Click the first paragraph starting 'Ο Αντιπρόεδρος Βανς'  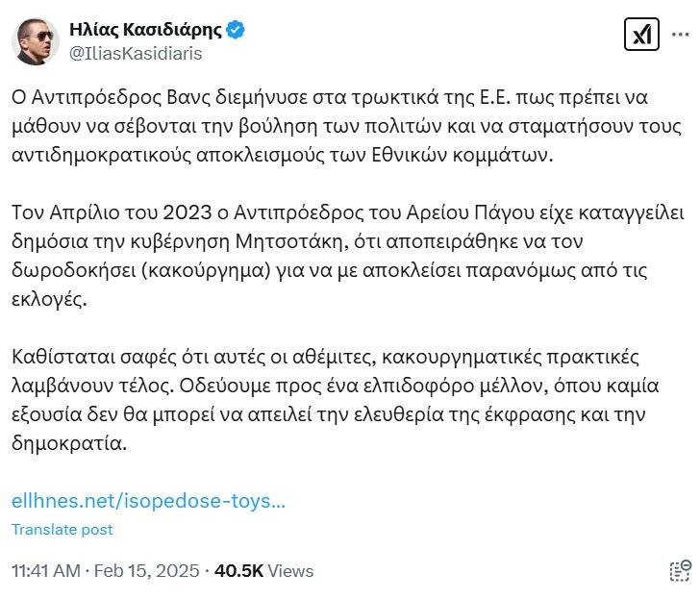click(x=337, y=127)
